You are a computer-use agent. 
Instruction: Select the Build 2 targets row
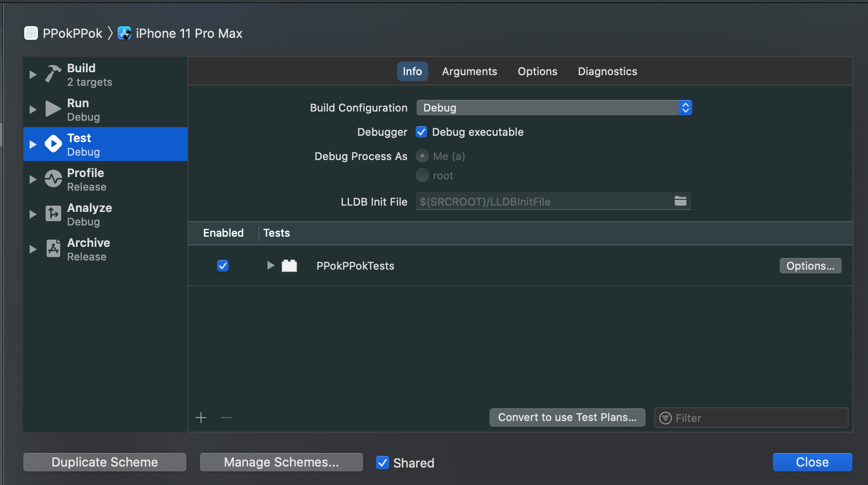click(x=105, y=75)
